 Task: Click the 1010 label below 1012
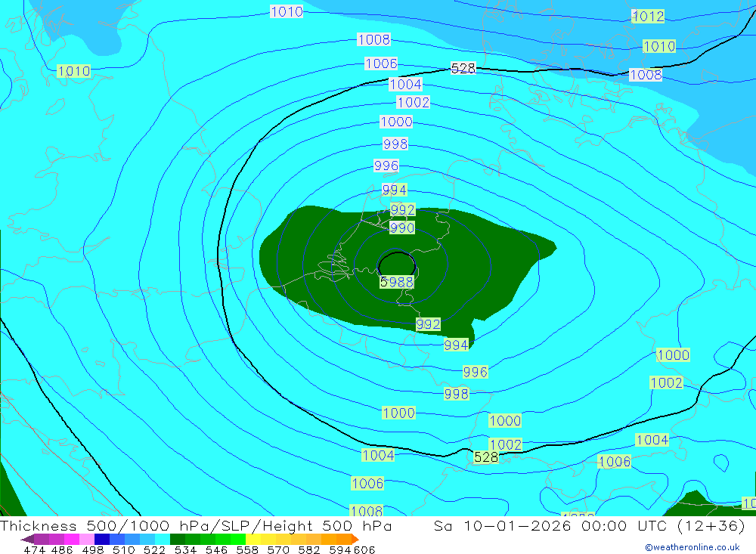pos(659,47)
